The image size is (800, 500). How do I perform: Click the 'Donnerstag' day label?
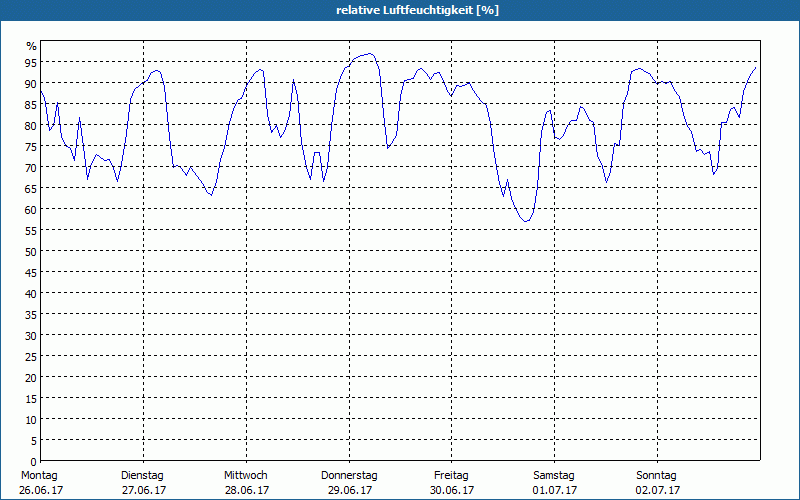tap(349, 475)
